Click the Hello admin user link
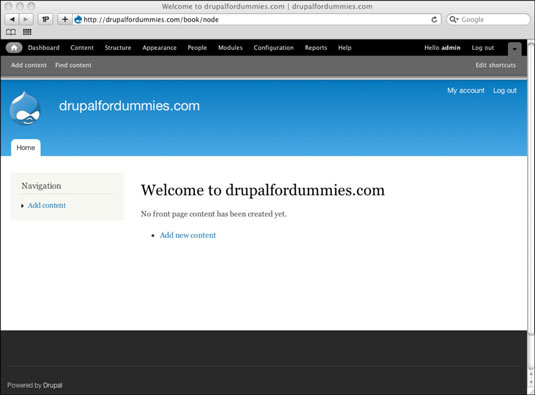535x395 pixels. 442,48
